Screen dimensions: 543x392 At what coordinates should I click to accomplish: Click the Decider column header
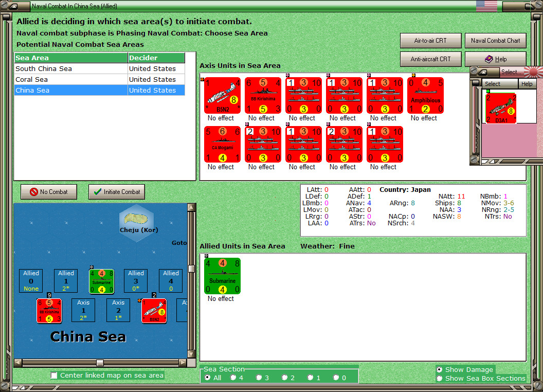[x=156, y=58]
